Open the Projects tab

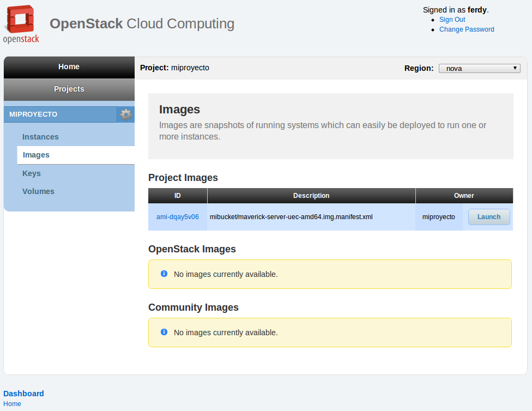point(69,89)
